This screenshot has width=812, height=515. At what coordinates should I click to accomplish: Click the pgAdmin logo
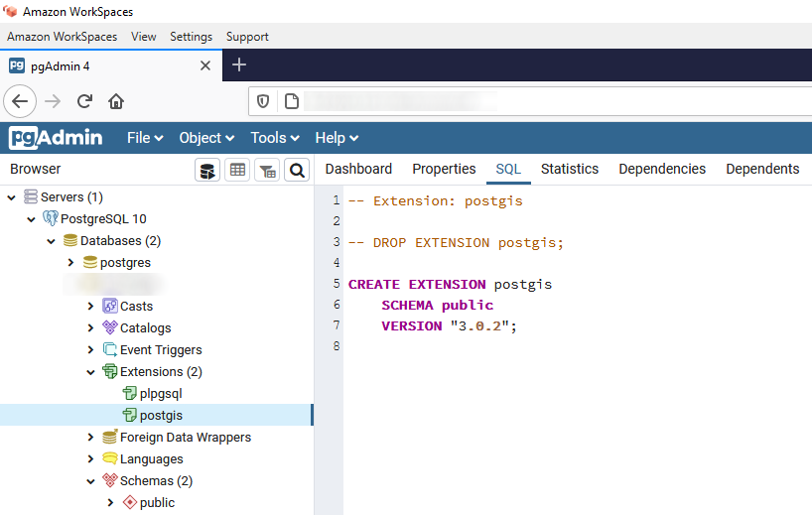[56, 138]
